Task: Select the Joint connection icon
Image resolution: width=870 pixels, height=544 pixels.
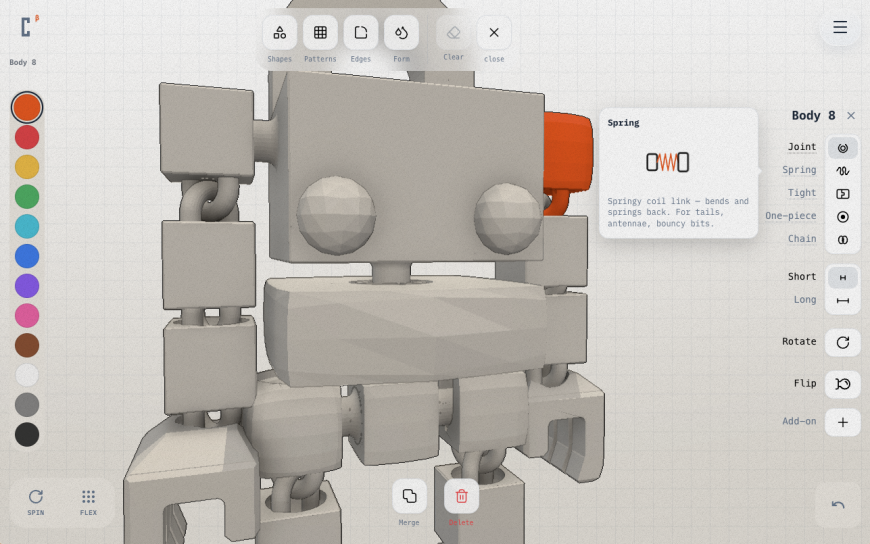Action: pos(842,148)
